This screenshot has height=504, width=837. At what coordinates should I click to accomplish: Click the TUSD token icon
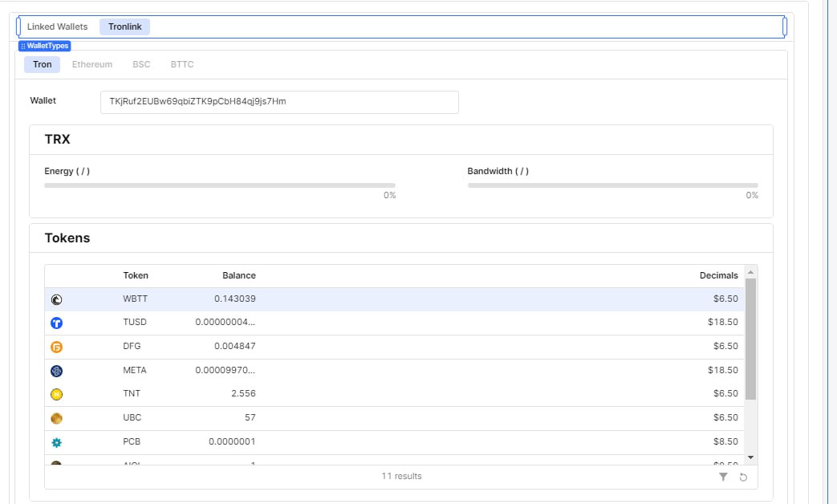tap(57, 323)
